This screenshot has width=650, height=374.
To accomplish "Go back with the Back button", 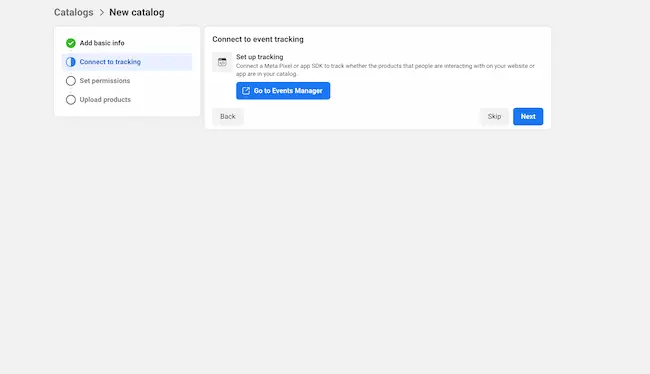I will 228,117.
